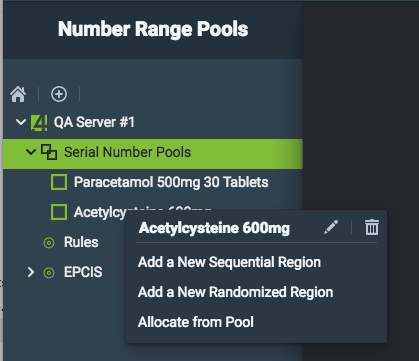
Task: Open the Rules tree item
Action: tap(81, 242)
